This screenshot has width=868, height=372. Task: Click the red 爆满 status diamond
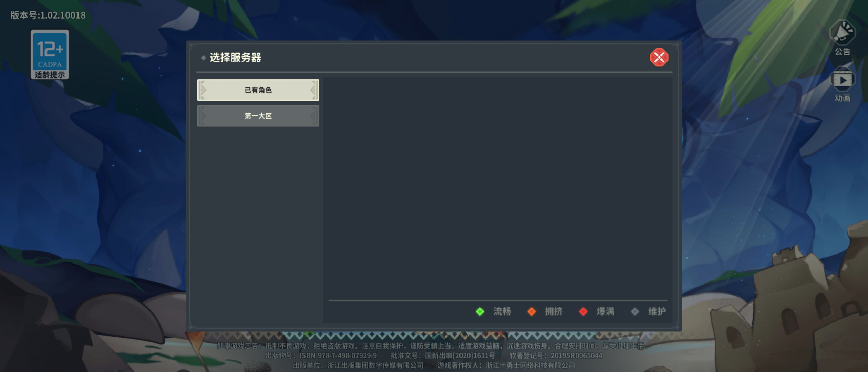pos(583,311)
